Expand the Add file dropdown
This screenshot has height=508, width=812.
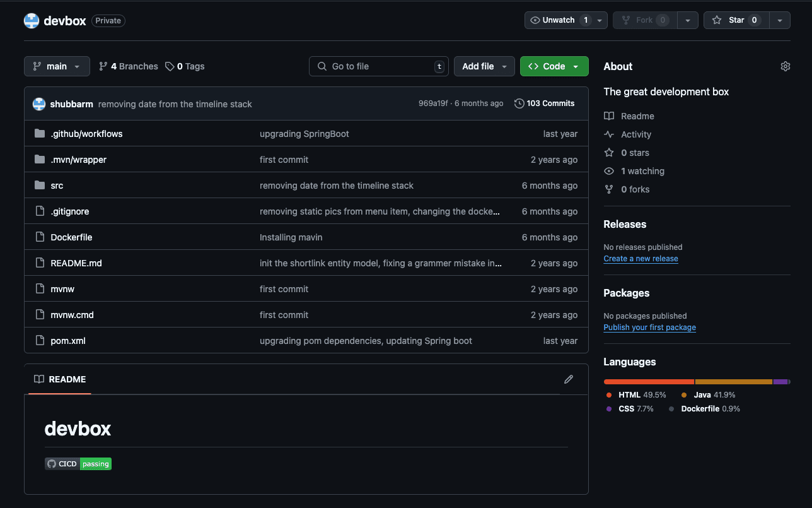(484, 66)
